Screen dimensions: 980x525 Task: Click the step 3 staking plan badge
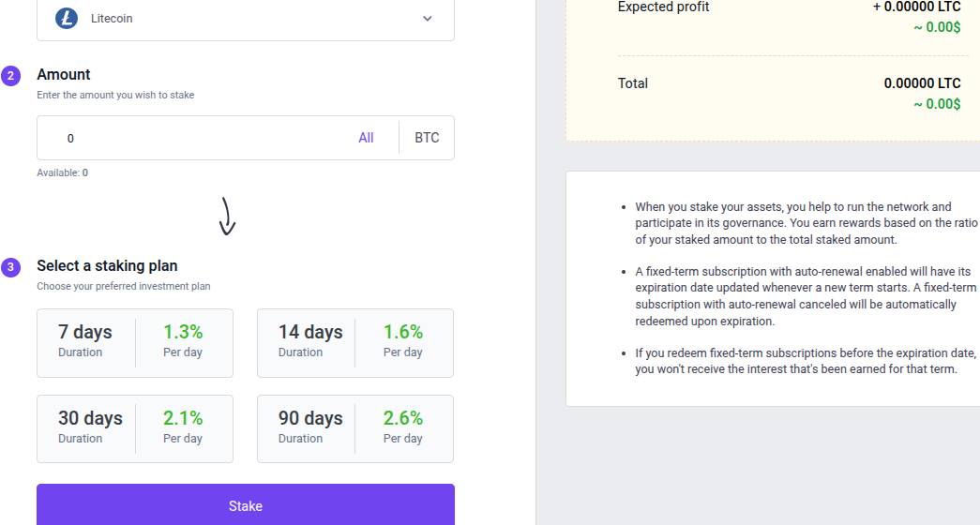[x=11, y=267]
